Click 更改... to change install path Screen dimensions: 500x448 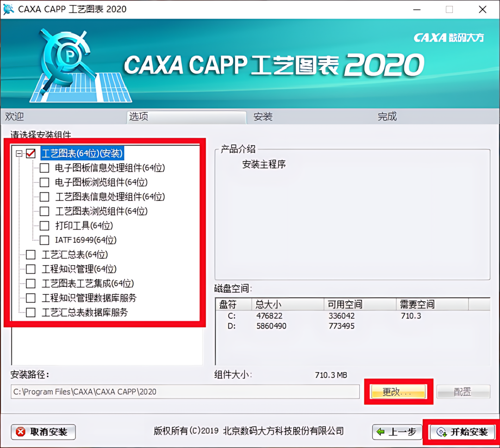398,392
